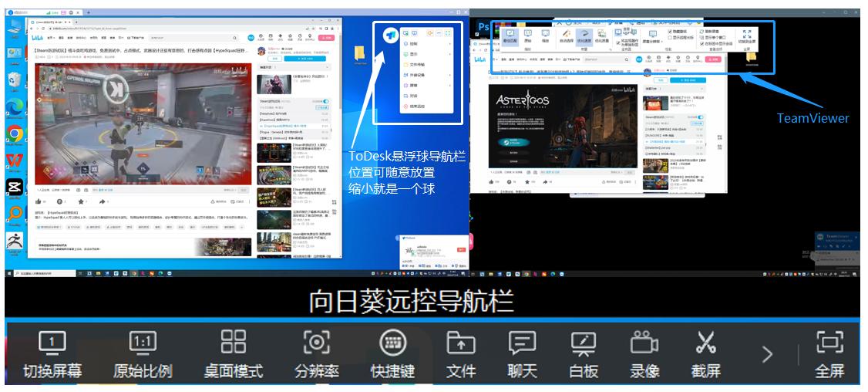868x392 pixels.
Task: Expand more tools arrow in Sunlogin bar
Action: coord(767,355)
